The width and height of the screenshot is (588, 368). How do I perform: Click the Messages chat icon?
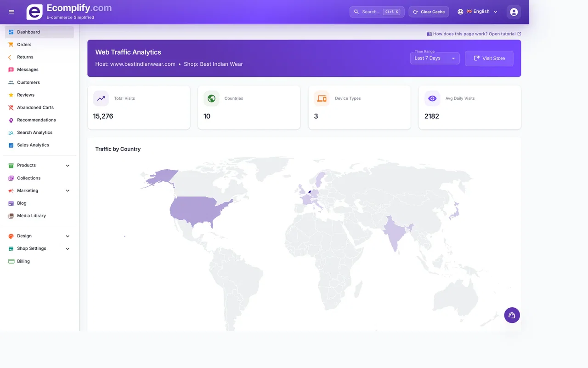click(11, 70)
